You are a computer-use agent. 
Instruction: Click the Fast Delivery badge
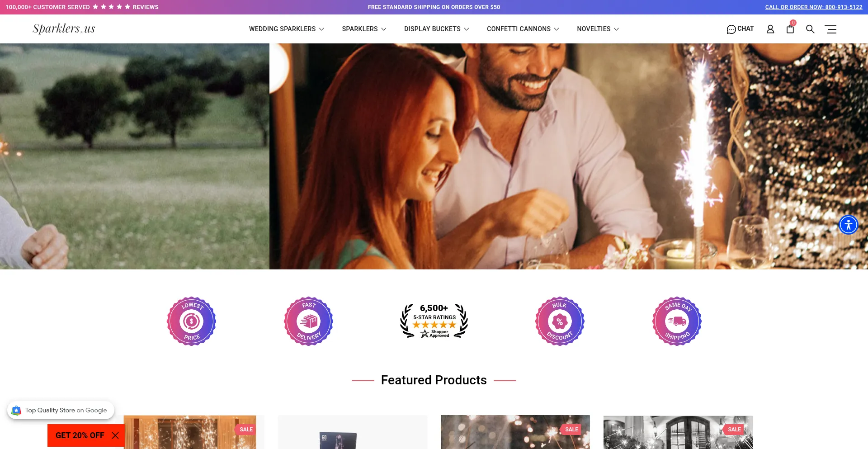pyautogui.click(x=308, y=321)
